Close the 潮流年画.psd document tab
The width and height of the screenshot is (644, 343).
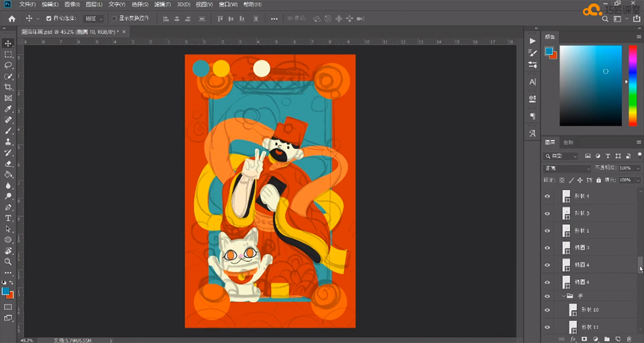[x=124, y=32]
